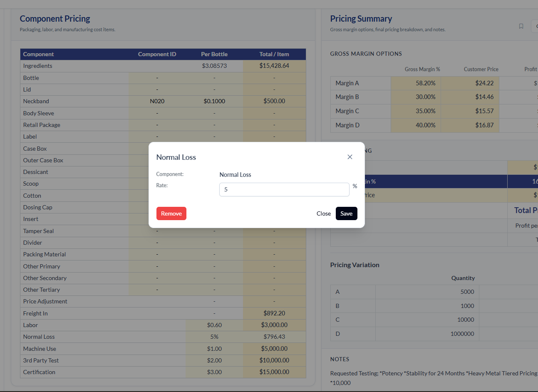Click Ingredients per bottle $3.08573
The width and height of the screenshot is (538, 392).
[214, 66]
